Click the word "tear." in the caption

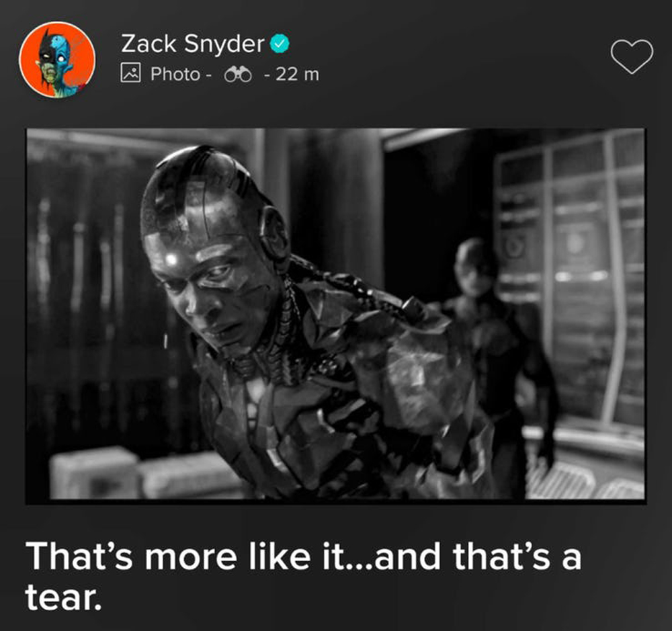63,597
